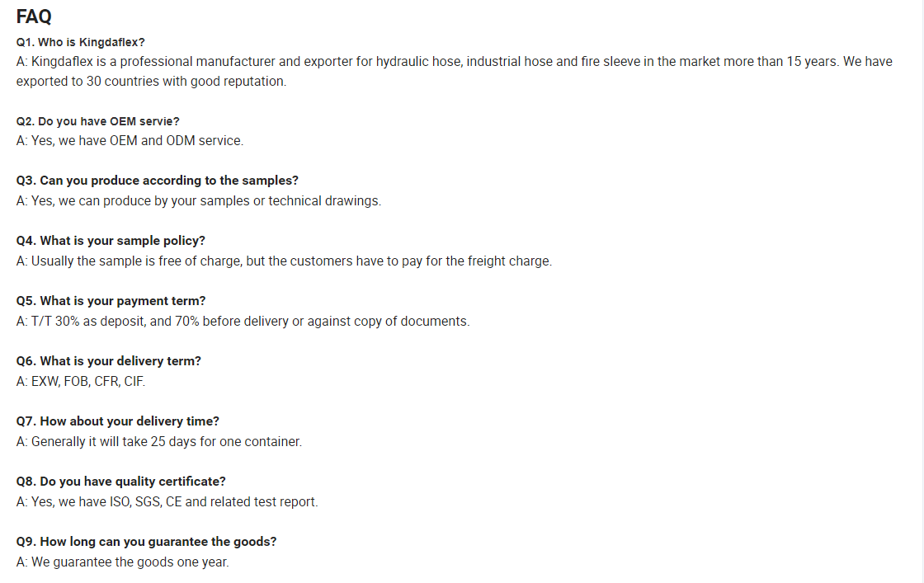The height and width of the screenshot is (583, 924).
Task: Click the 'EXW, FOB, CFR, CIF' answer
Action: 81,382
